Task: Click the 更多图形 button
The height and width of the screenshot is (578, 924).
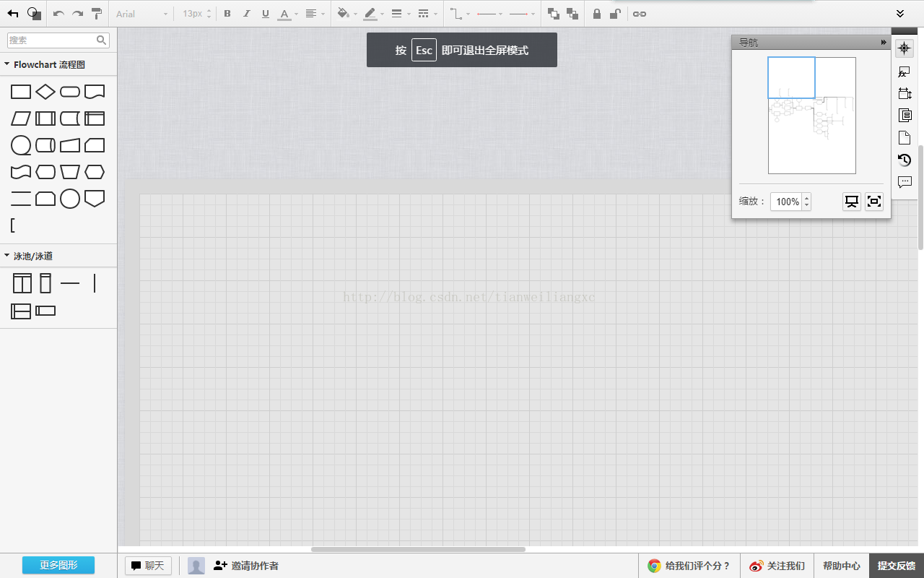Action: [58, 565]
